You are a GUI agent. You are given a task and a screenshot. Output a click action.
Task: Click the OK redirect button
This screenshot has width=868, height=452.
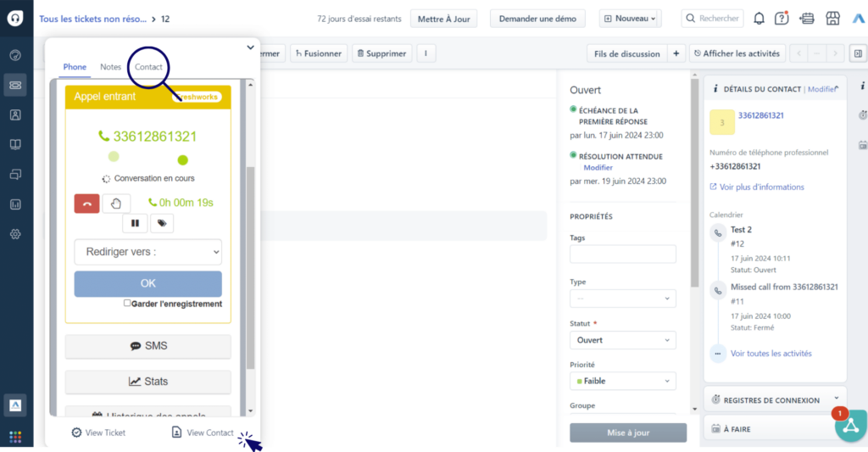pos(147,283)
